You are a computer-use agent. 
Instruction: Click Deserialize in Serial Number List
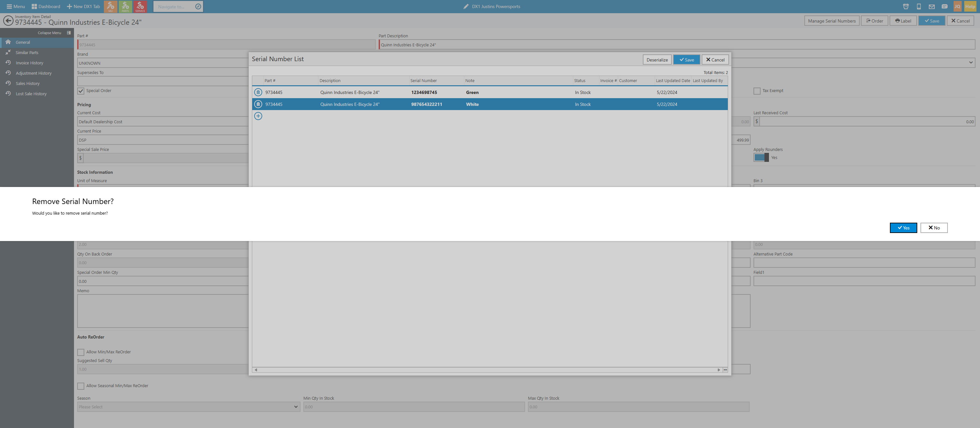click(657, 60)
